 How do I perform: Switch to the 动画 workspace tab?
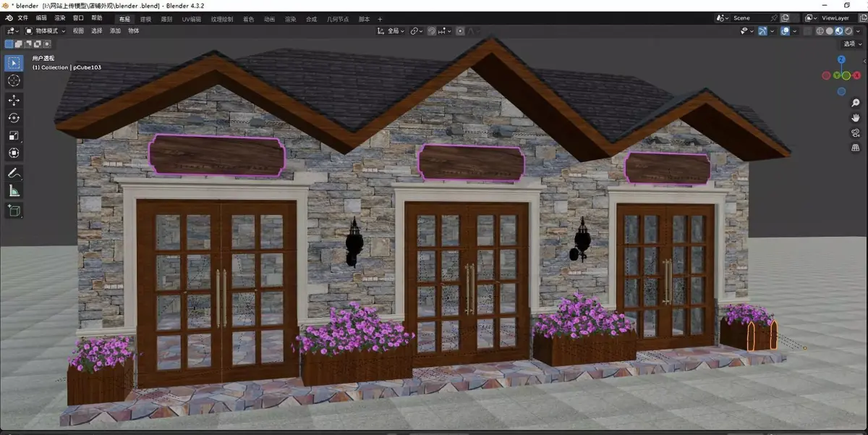point(269,19)
